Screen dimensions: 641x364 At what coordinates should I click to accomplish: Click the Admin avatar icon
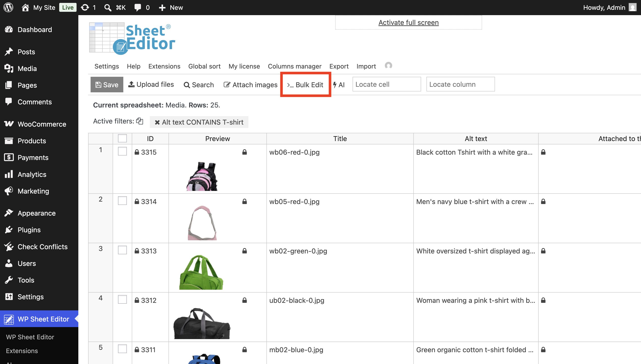click(x=633, y=8)
